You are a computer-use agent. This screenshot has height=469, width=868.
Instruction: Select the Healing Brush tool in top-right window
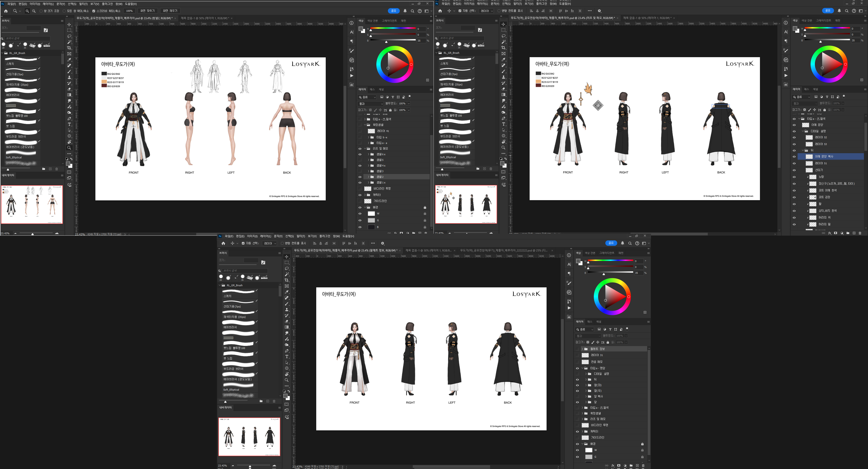coord(503,65)
